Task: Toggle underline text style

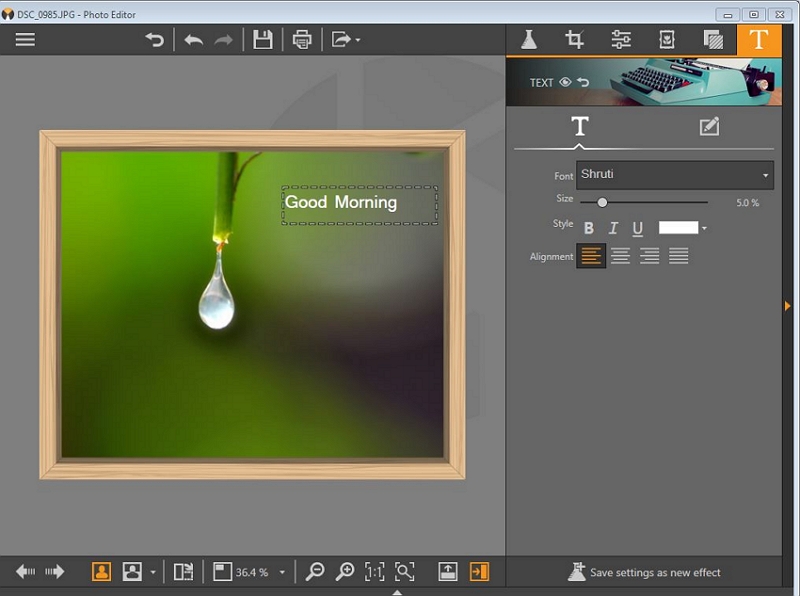Action: (x=638, y=229)
